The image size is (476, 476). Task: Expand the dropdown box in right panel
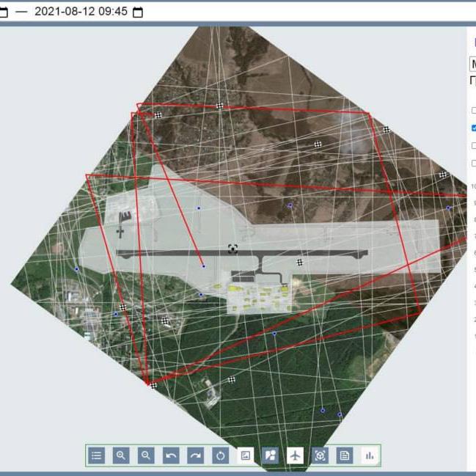tap(472, 64)
